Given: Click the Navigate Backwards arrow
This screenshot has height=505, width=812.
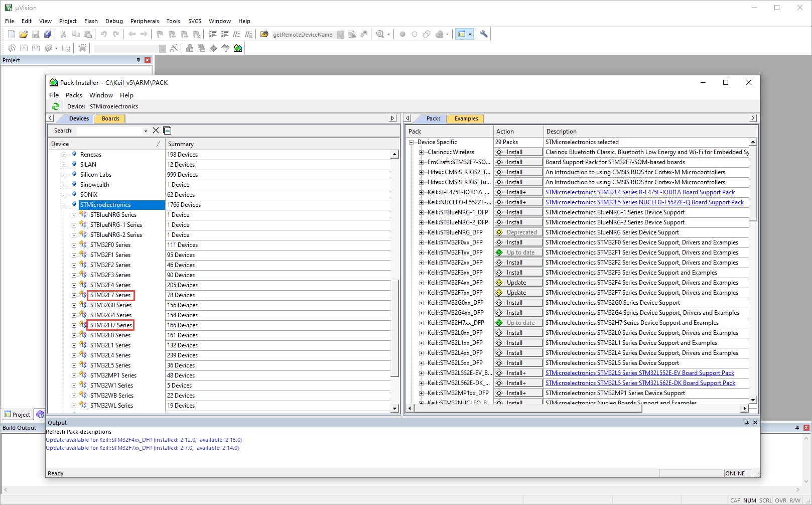Looking at the screenshot, I should (132, 34).
